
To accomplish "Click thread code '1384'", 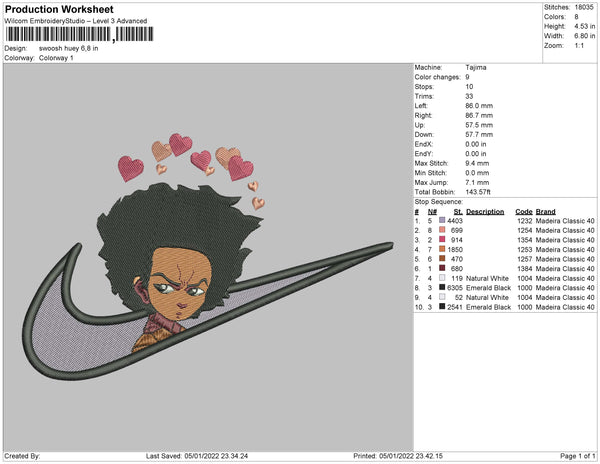I will [x=525, y=269].
